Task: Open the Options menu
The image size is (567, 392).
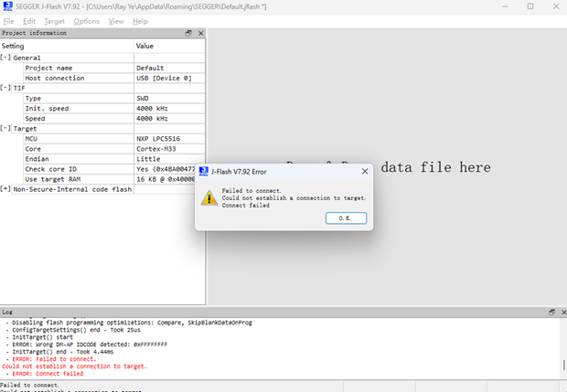Action: tap(86, 21)
